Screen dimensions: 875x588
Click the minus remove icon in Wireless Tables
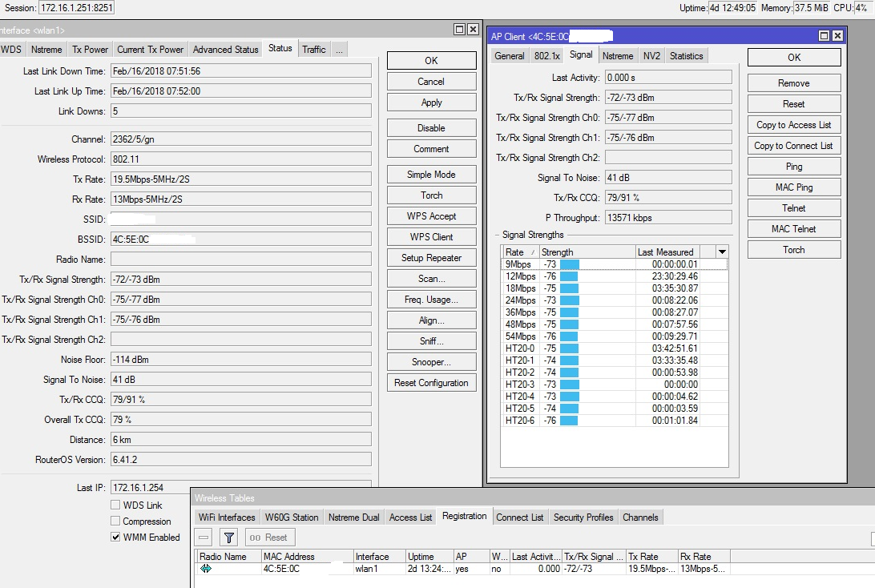coord(204,538)
